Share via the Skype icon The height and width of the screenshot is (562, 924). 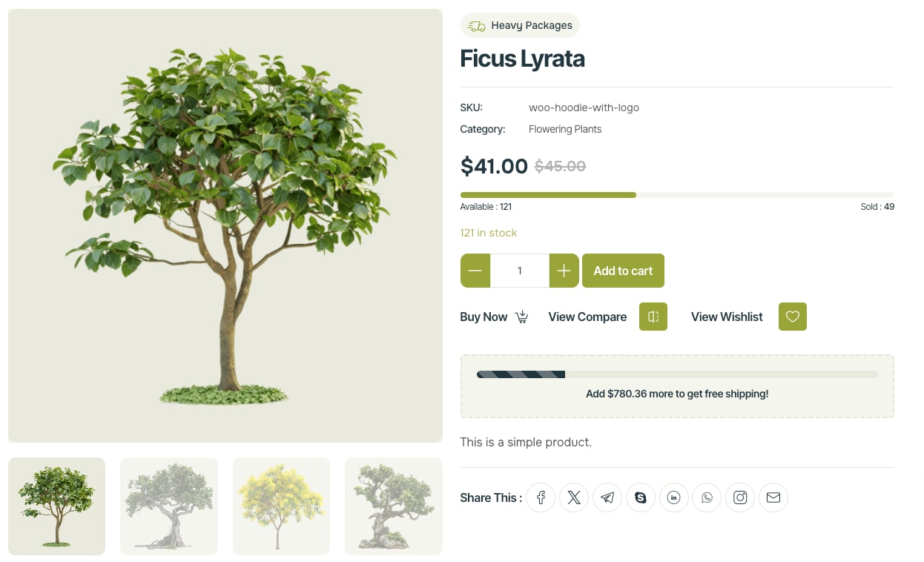coord(641,497)
